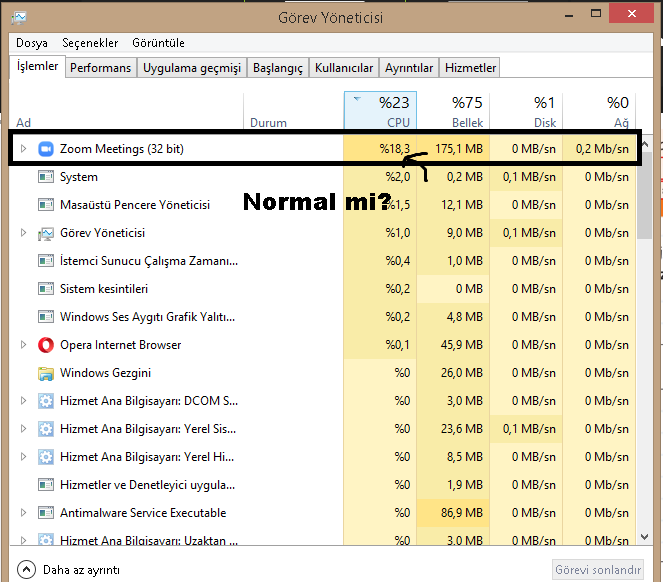Click the Sistem kesintileri icon
The height and width of the screenshot is (582, 663).
(x=46, y=289)
